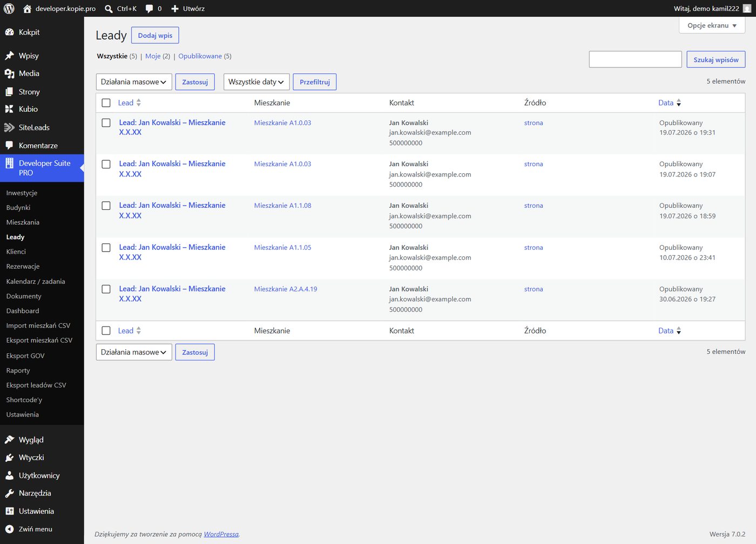Click the user avatar near demo kamil222
The height and width of the screenshot is (544, 756).
747,9
